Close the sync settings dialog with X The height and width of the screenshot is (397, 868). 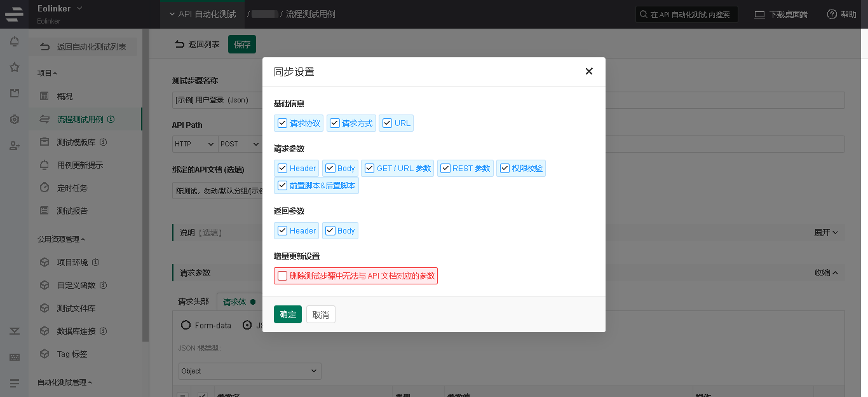click(588, 71)
